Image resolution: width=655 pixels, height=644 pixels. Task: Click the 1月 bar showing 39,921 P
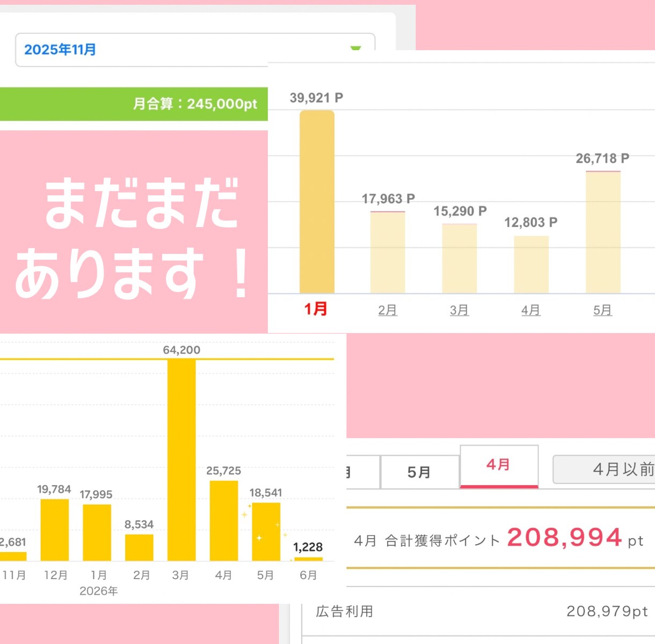317,202
